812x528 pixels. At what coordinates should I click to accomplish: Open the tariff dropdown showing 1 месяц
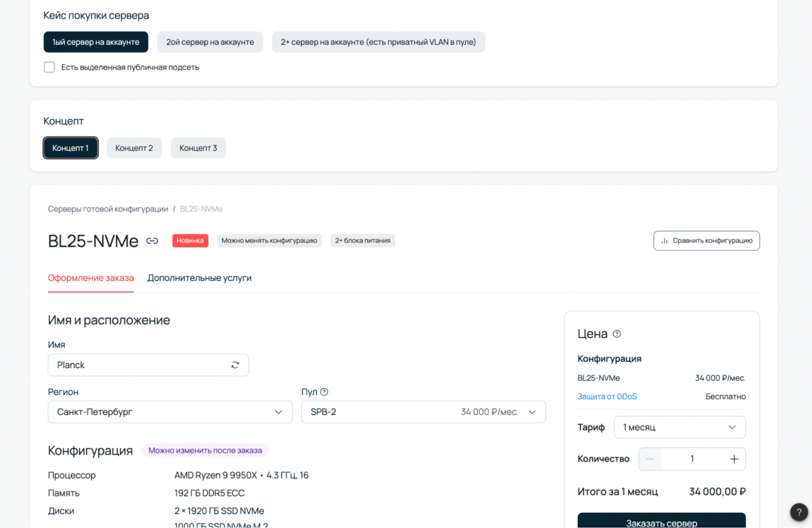(x=679, y=427)
